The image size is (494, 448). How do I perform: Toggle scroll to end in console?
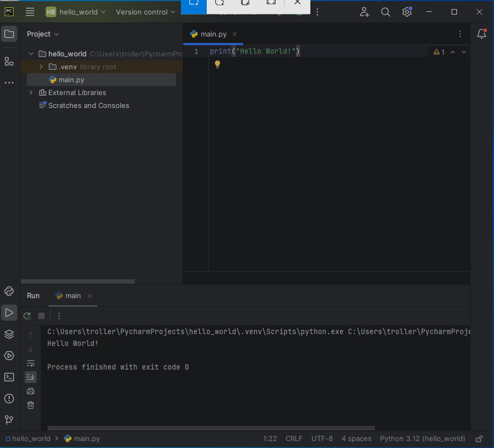31,377
